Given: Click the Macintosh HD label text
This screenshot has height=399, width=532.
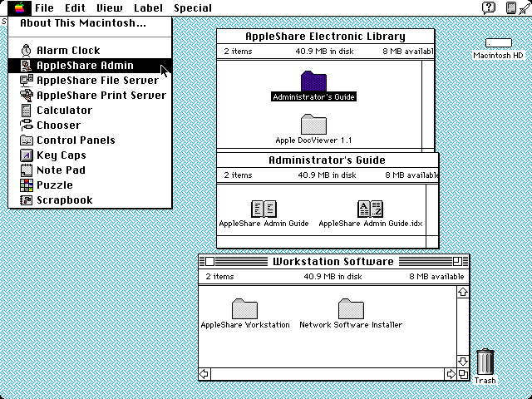Looking at the screenshot, I should (499, 56).
